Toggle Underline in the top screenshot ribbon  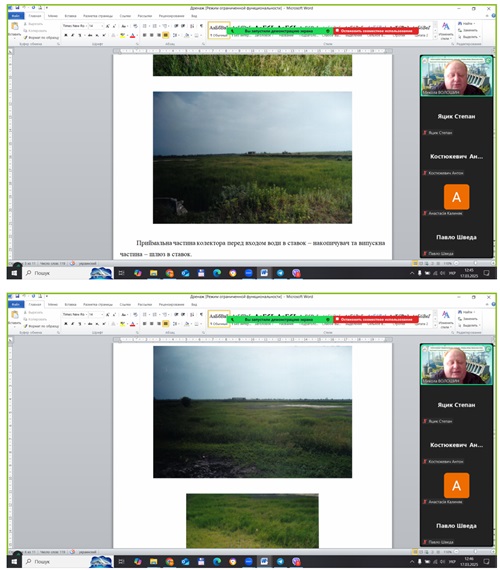coord(80,35)
